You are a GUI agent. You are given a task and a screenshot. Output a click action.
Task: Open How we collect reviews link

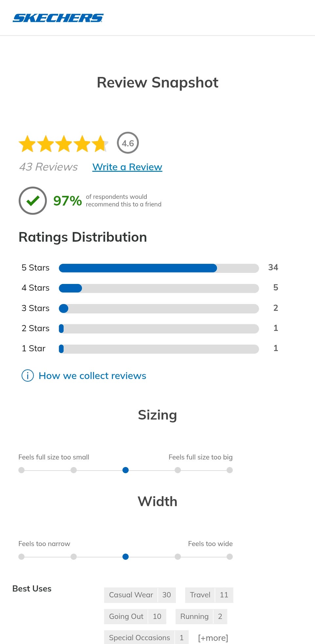click(92, 375)
